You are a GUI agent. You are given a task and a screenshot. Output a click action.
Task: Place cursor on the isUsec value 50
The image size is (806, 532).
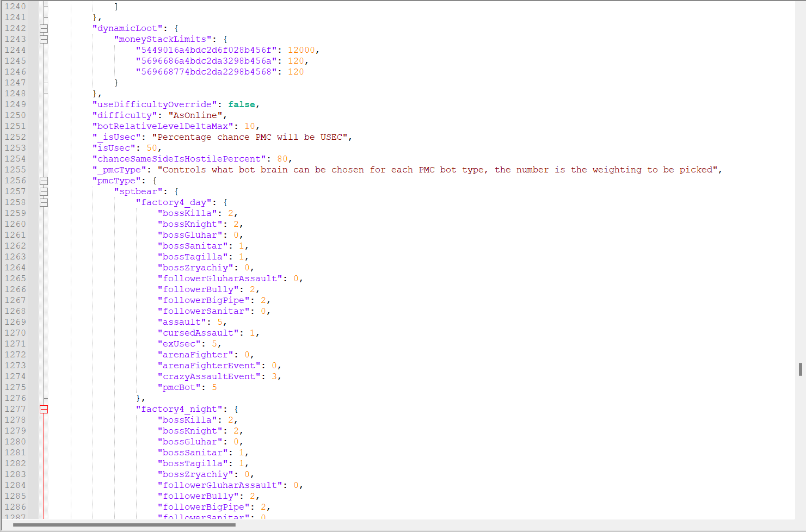(151, 148)
